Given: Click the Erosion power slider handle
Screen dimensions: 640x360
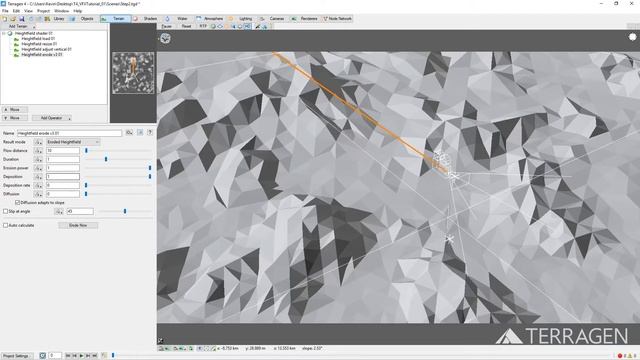Looking at the screenshot, I should (150, 168).
